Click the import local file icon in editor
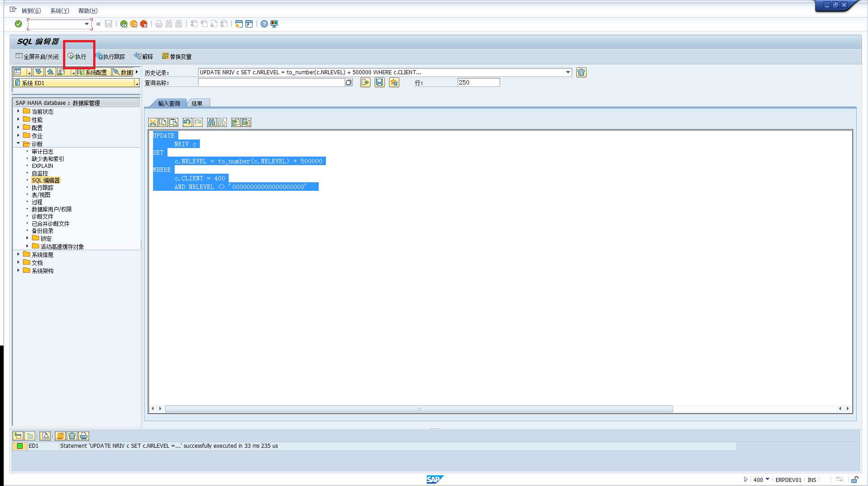868x486 pixels. (x=236, y=122)
